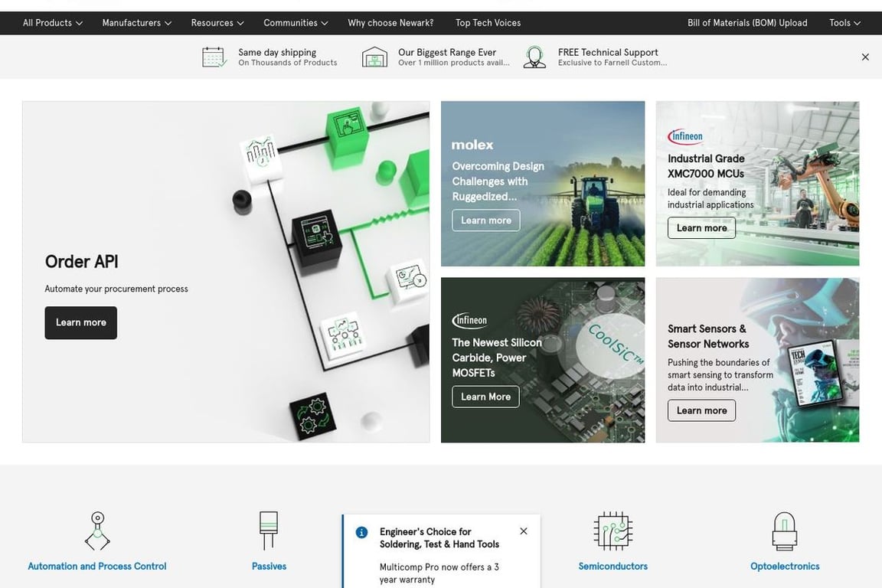Open the Communities dropdown
Image resolution: width=882 pixels, height=588 pixels.
click(x=296, y=23)
